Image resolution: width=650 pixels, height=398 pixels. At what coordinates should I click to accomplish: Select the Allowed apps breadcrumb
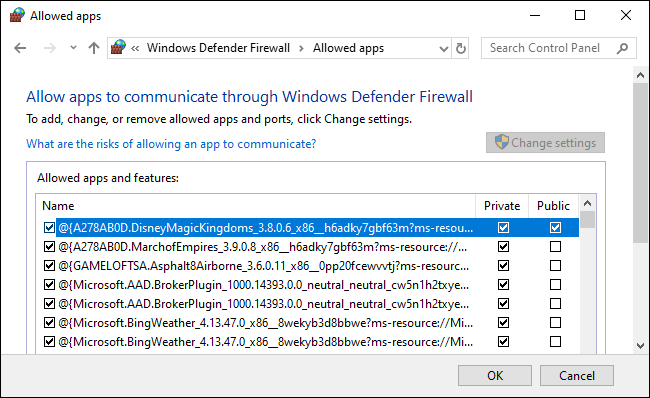coord(348,48)
